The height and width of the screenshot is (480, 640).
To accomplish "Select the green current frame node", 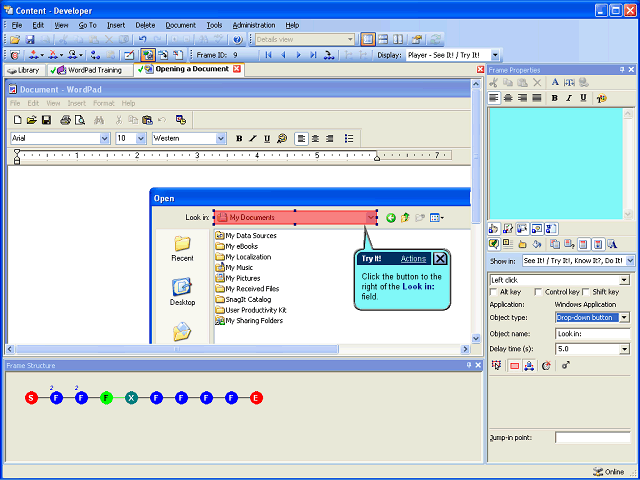I will 106,398.
